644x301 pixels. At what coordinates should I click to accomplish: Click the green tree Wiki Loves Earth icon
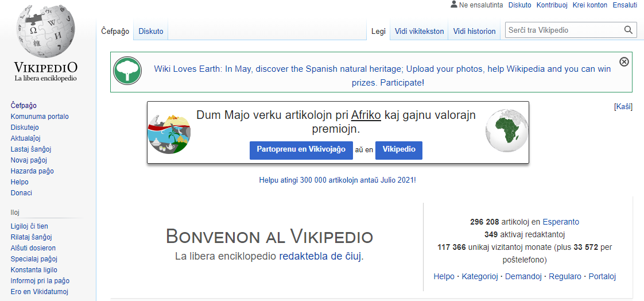(127, 71)
